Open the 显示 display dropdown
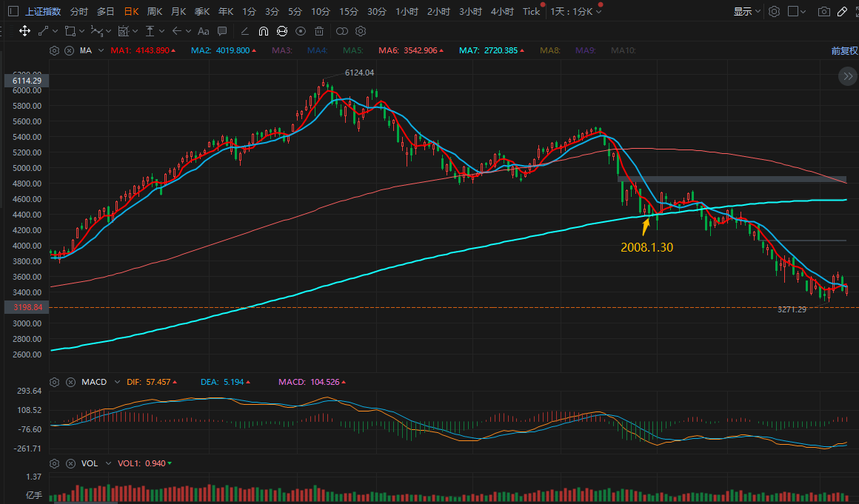The height and width of the screenshot is (504, 859). [746, 11]
